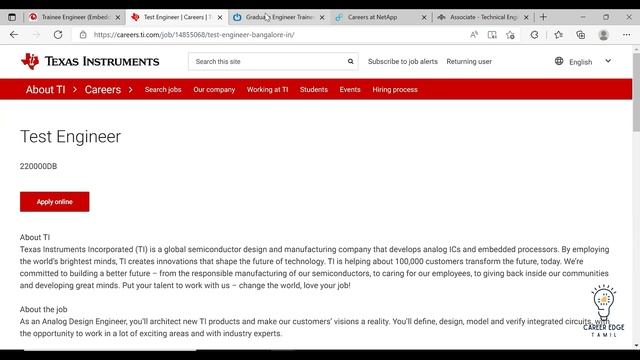Click the Apply online button
The image size is (640, 360).
[x=54, y=202]
